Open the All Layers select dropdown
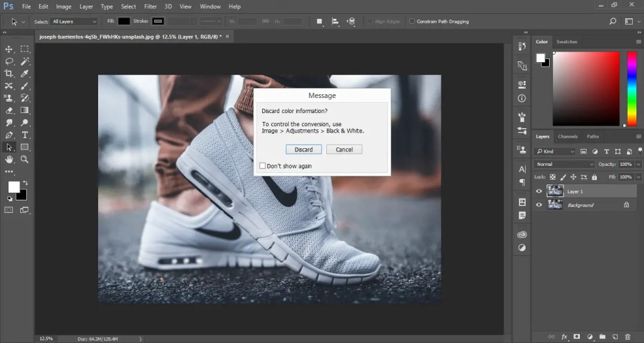The image size is (644, 343). pos(74,21)
